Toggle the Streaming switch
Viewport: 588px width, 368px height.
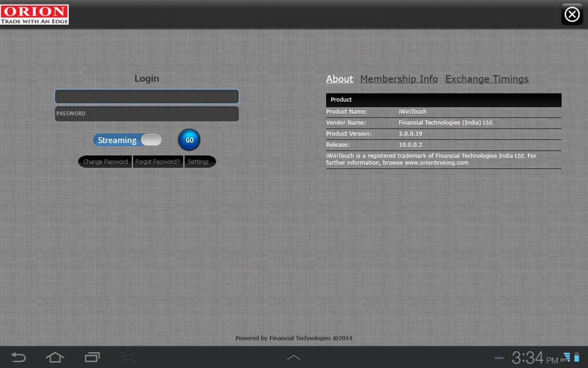click(128, 140)
